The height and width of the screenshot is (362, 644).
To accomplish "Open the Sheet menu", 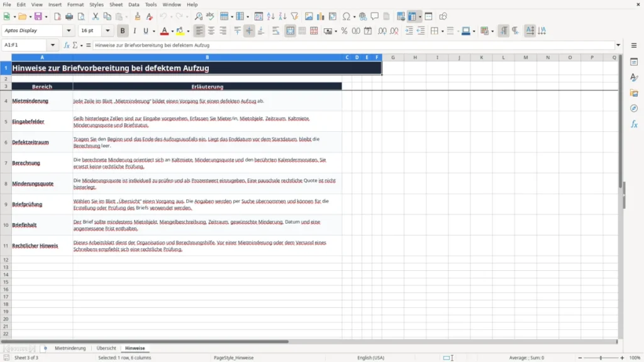I will coord(116,4).
